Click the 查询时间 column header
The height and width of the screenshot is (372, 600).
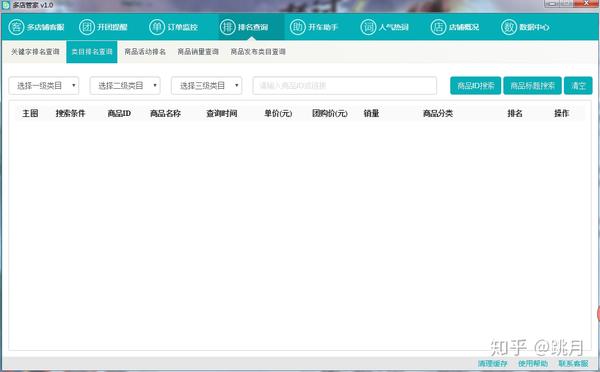(222, 113)
